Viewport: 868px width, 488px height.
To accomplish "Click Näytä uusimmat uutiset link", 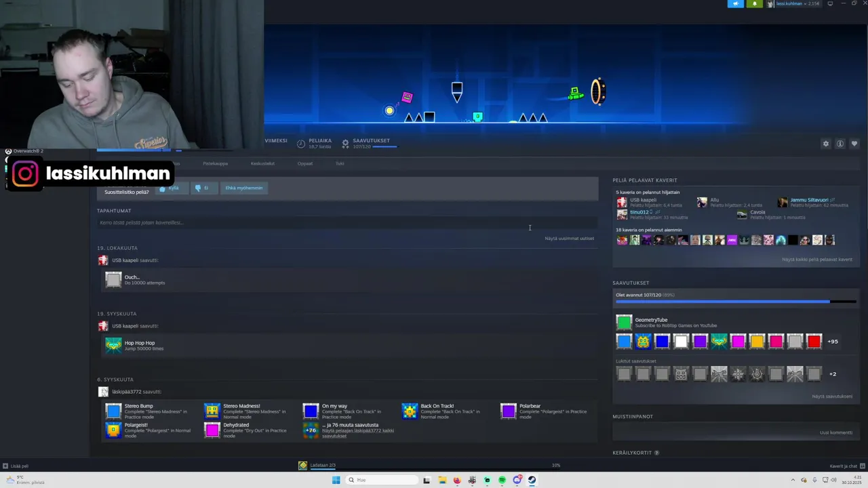I will click(569, 239).
